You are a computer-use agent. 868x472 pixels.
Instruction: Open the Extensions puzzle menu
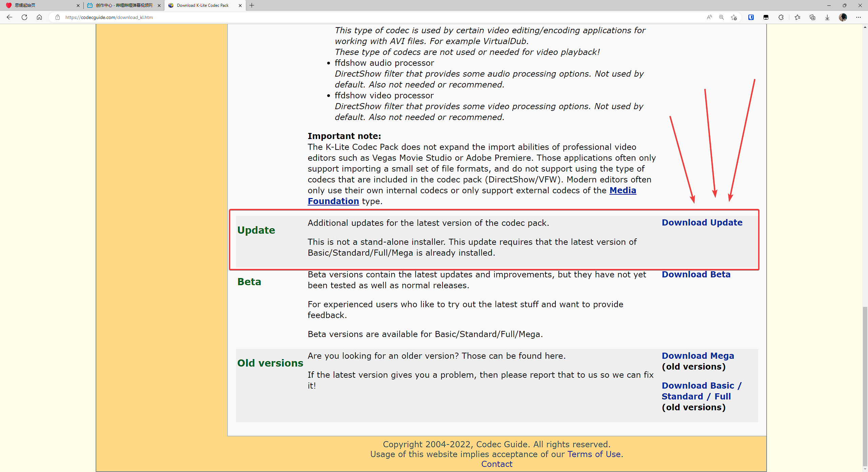click(x=781, y=17)
